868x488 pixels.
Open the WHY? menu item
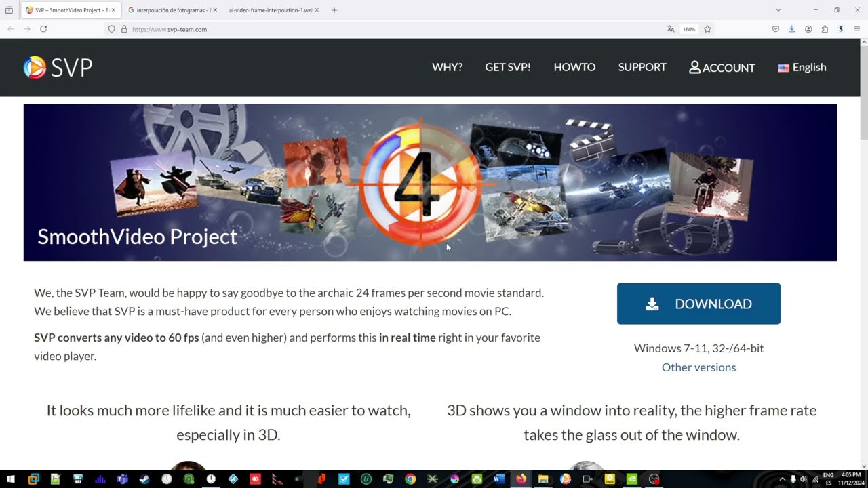(447, 67)
